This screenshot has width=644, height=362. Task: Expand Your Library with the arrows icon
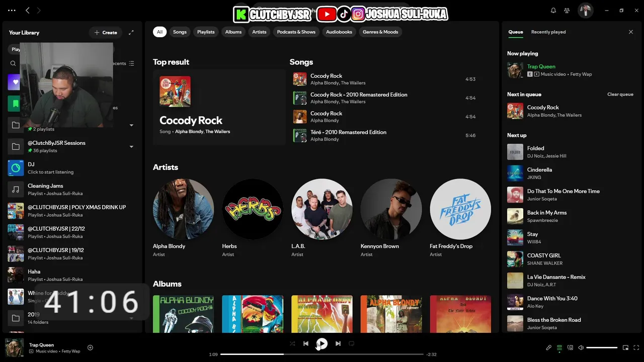coord(131,32)
